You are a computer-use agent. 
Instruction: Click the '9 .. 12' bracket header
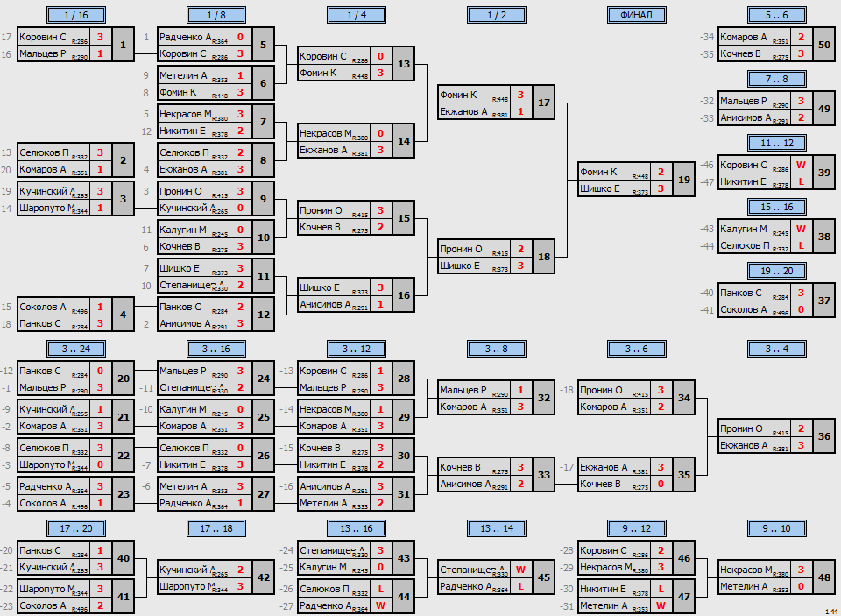pyautogui.click(x=637, y=528)
